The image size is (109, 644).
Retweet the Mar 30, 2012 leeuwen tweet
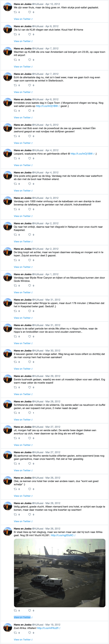point(15,362)
